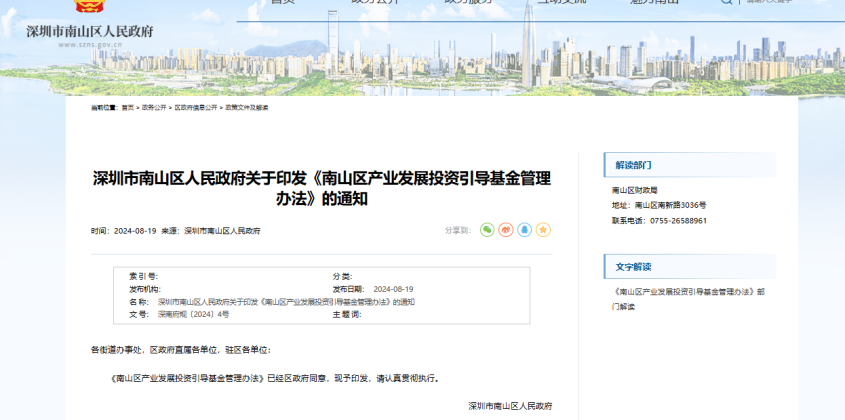The height and width of the screenshot is (420, 845).
Task: Share article to Weibo
Action: [506, 230]
